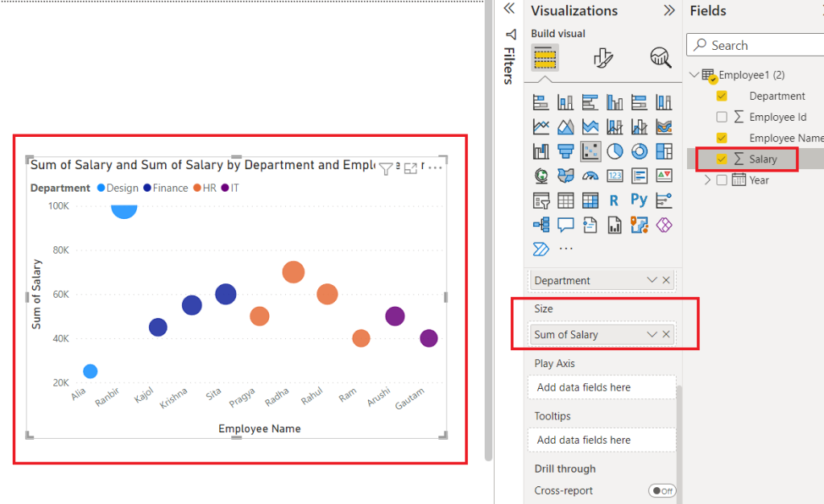824x504 pixels.
Task: Check the Employee Id field checkbox
Action: tap(722, 117)
